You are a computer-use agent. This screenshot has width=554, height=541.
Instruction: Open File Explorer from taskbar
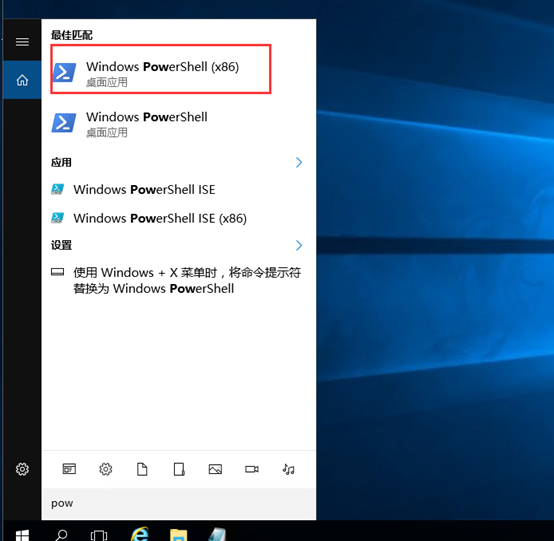(x=178, y=535)
